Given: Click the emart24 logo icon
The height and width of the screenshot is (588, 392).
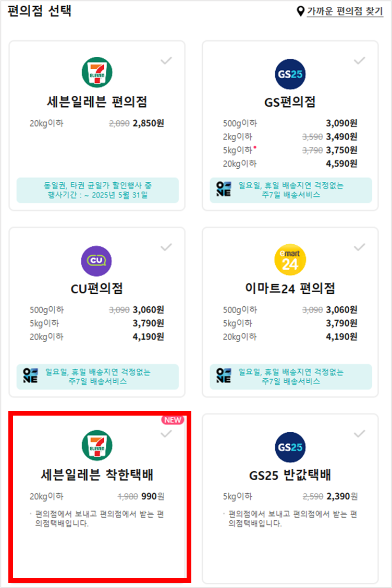Looking at the screenshot, I should (x=289, y=259).
